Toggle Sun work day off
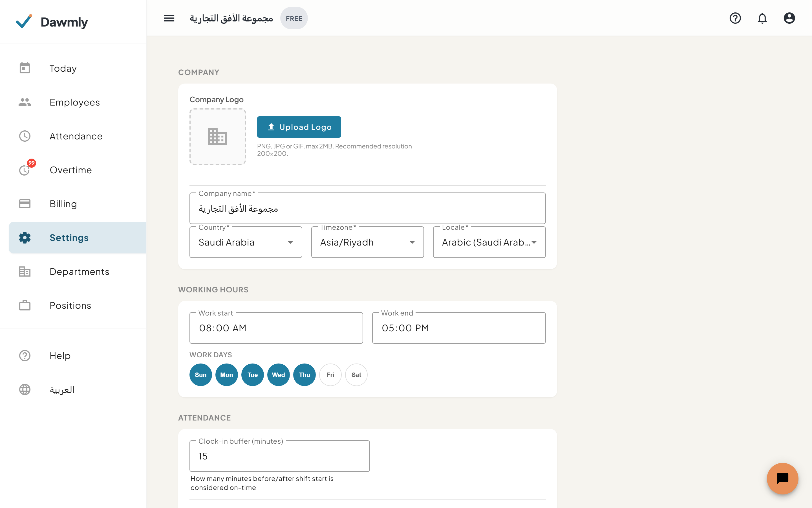The height and width of the screenshot is (508, 812). [x=201, y=375]
